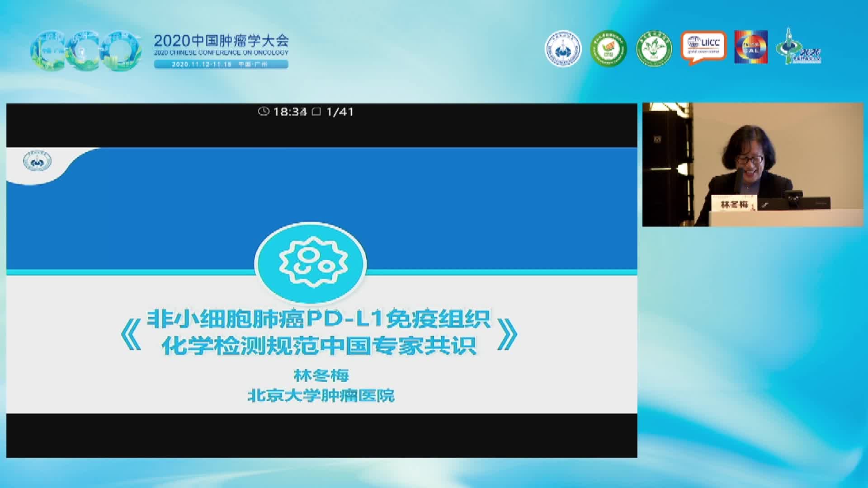Click the slide title line 非小细胞肺癌PD-L1免疫组织

319,319
